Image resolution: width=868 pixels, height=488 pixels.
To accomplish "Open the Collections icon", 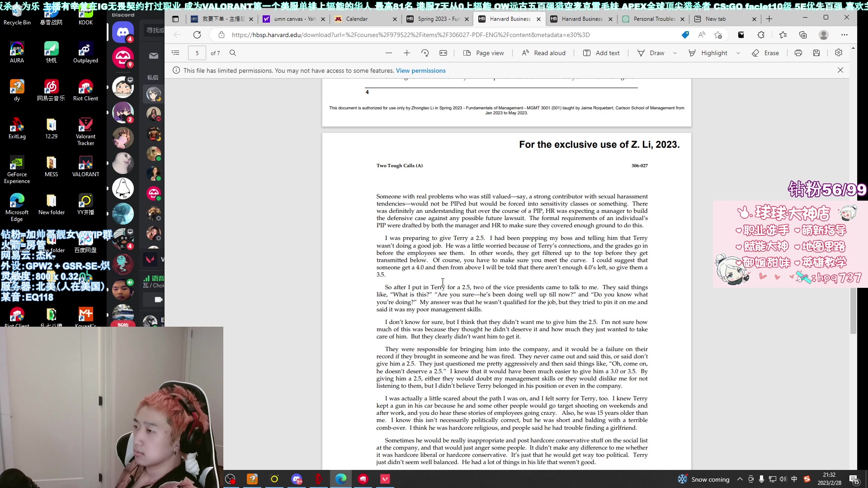I will click(x=803, y=35).
